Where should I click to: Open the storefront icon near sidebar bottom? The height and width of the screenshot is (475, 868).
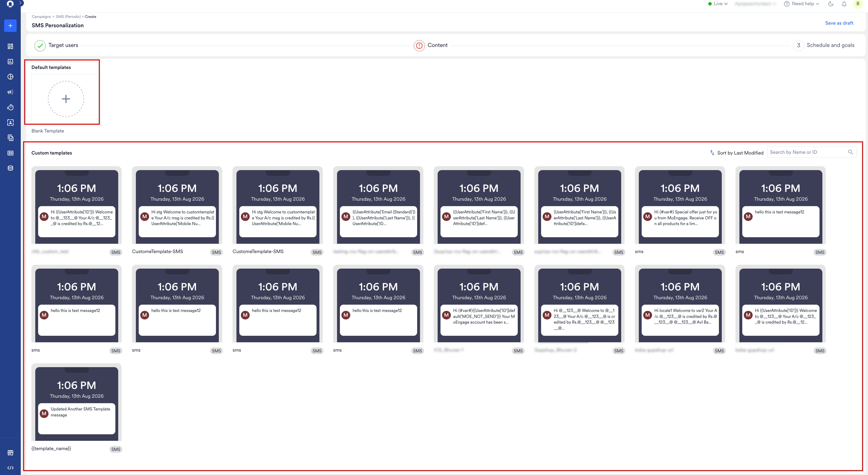10,453
